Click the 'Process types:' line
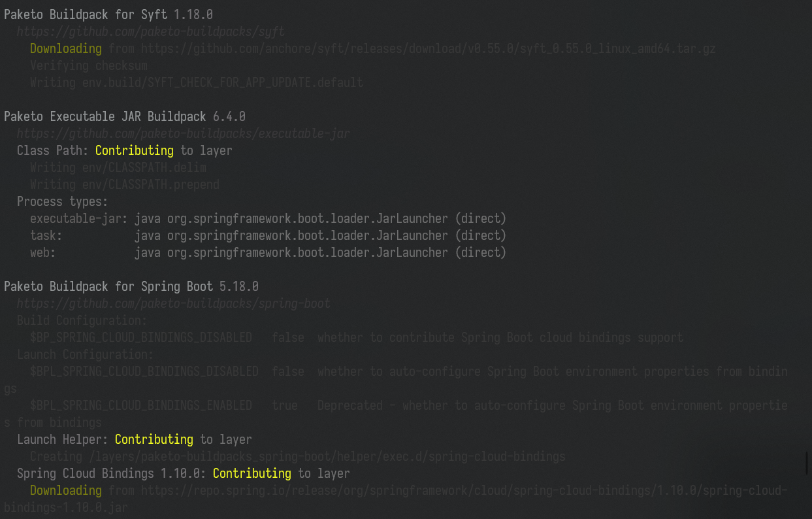The image size is (812, 519). tap(63, 201)
